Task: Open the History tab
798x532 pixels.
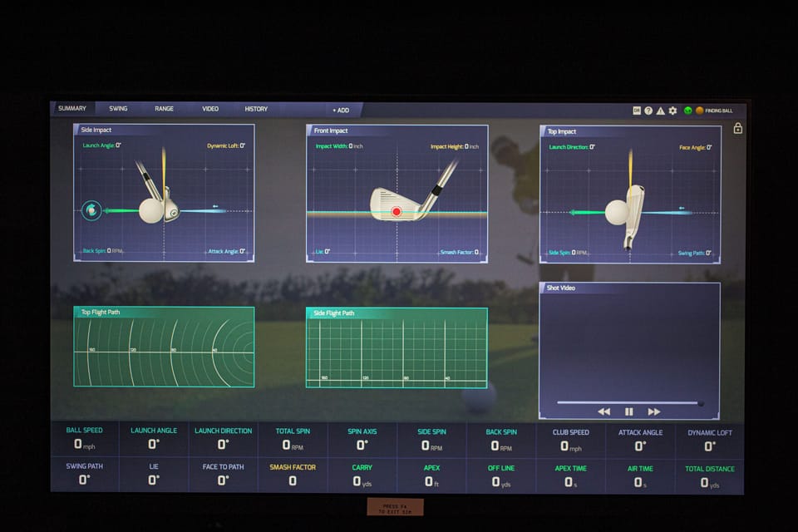Action: 255,108
